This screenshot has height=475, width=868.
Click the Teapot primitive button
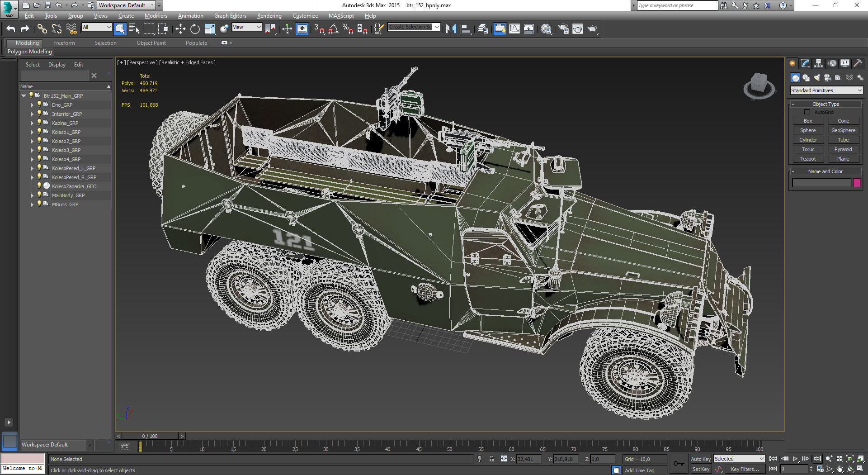[808, 159]
